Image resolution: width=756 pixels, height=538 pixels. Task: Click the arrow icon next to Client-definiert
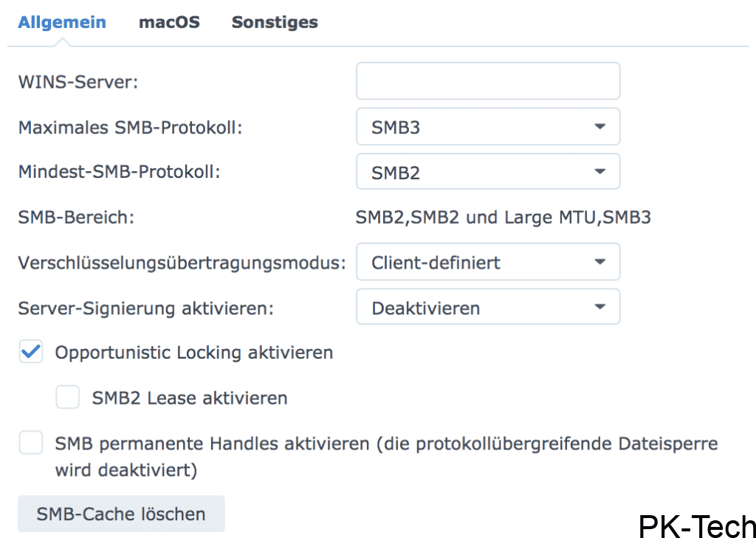point(599,262)
